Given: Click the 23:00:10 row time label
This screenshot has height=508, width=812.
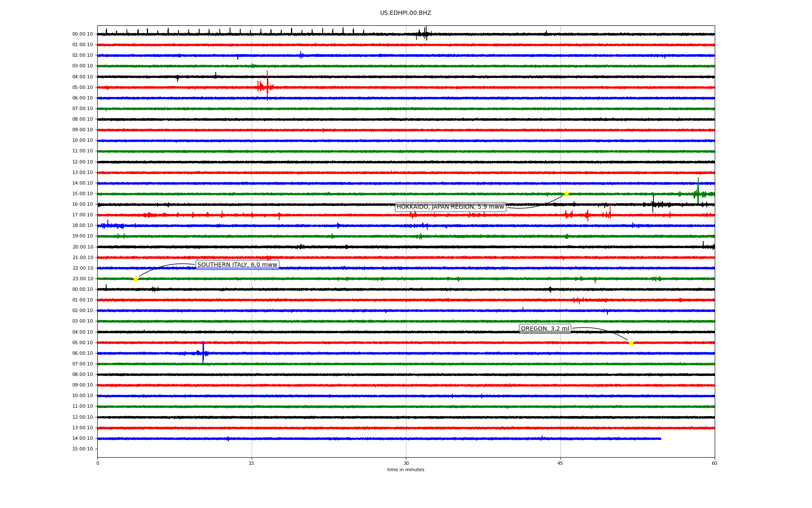Looking at the screenshot, I should pos(82,279).
